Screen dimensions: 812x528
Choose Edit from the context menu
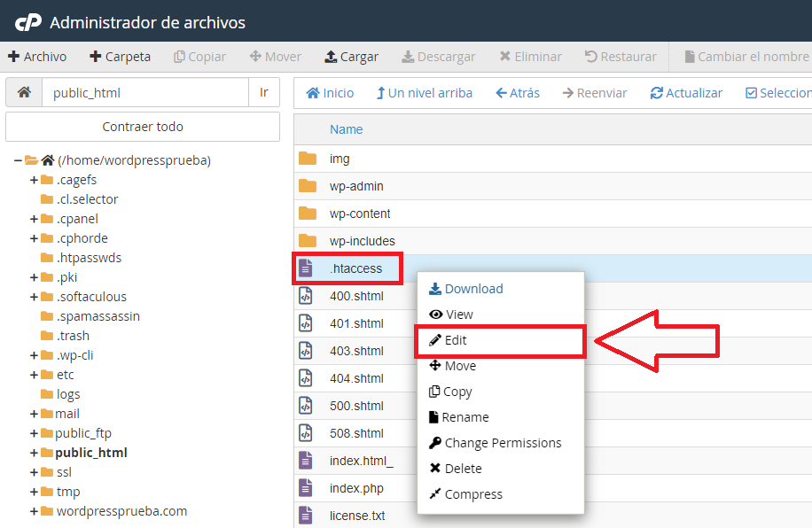(456, 340)
